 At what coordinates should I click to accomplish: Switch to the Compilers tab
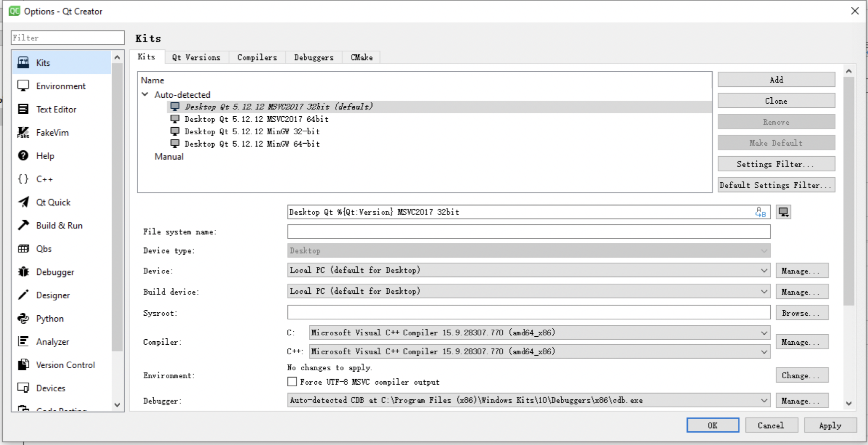click(x=257, y=57)
